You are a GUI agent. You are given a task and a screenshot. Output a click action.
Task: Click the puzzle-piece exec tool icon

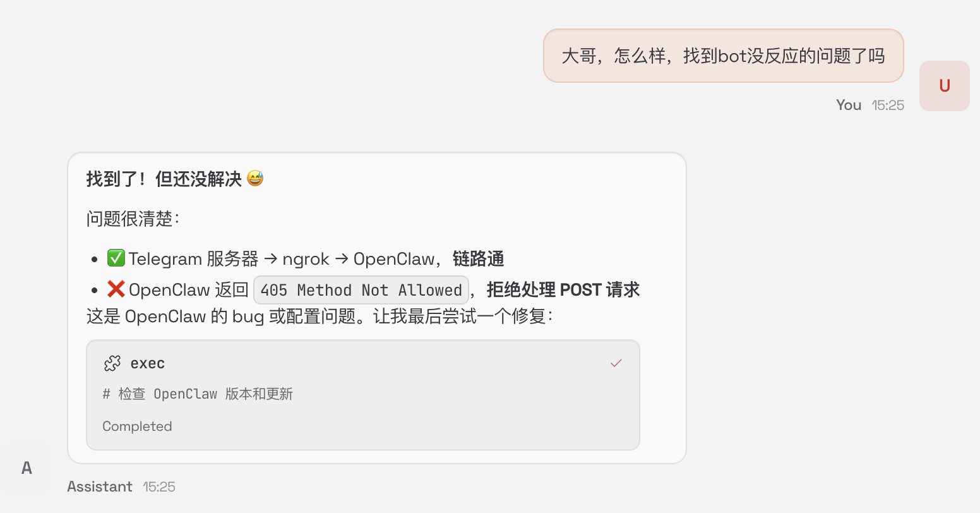[x=112, y=363]
